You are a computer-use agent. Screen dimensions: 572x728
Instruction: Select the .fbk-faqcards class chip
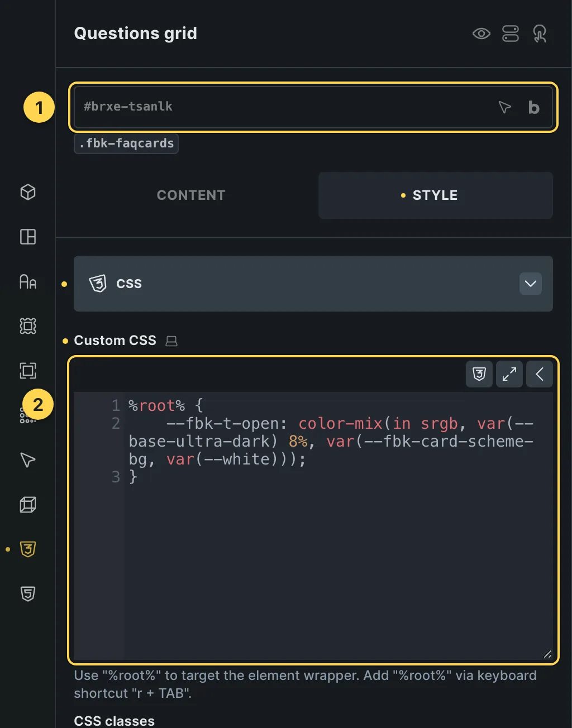[126, 143]
